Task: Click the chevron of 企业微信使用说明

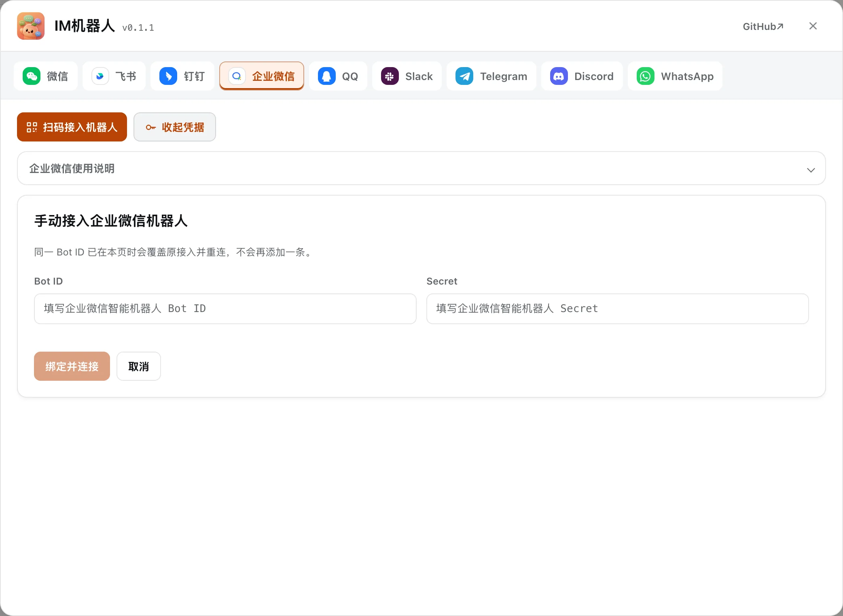Action: point(811,170)
